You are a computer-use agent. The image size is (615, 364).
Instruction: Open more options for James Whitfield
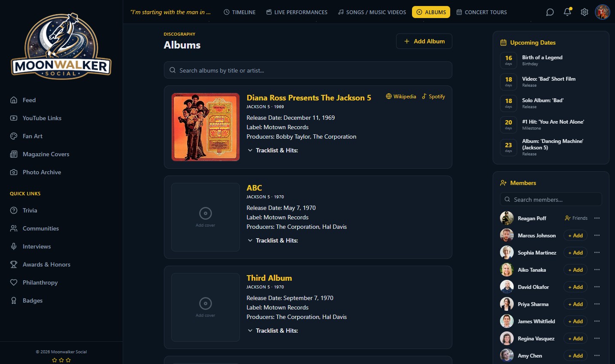(x=597, y=321)
